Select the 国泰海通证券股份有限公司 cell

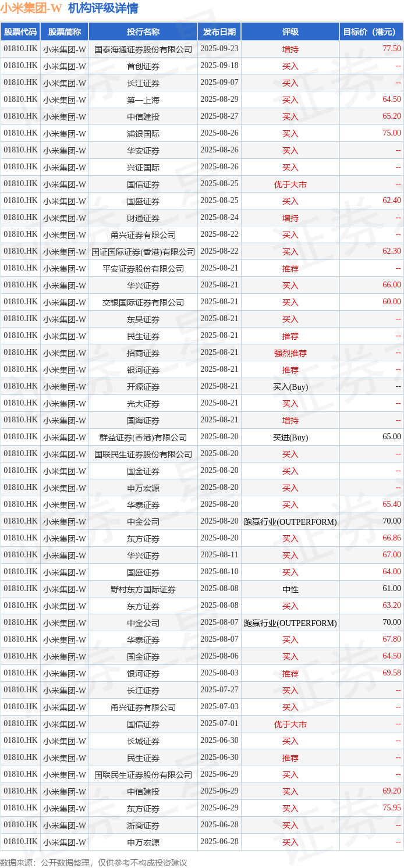pyautogui.click(x=143, y=49)
